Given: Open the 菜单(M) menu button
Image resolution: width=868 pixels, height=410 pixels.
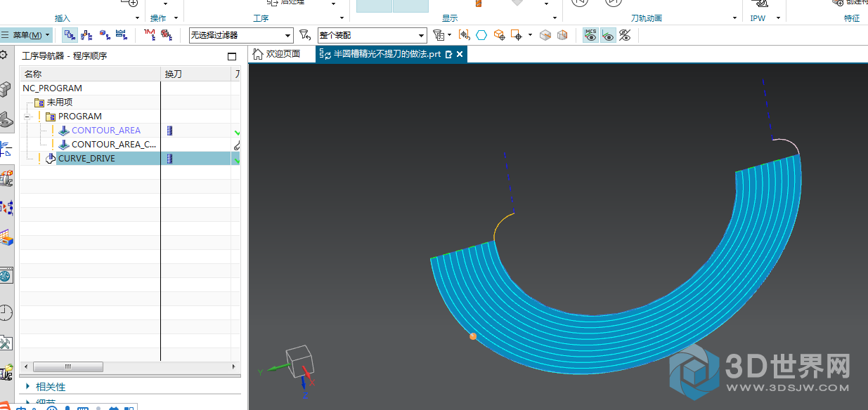Looking at the screenshot, I should pyautogui.click(x=26, y=34).
